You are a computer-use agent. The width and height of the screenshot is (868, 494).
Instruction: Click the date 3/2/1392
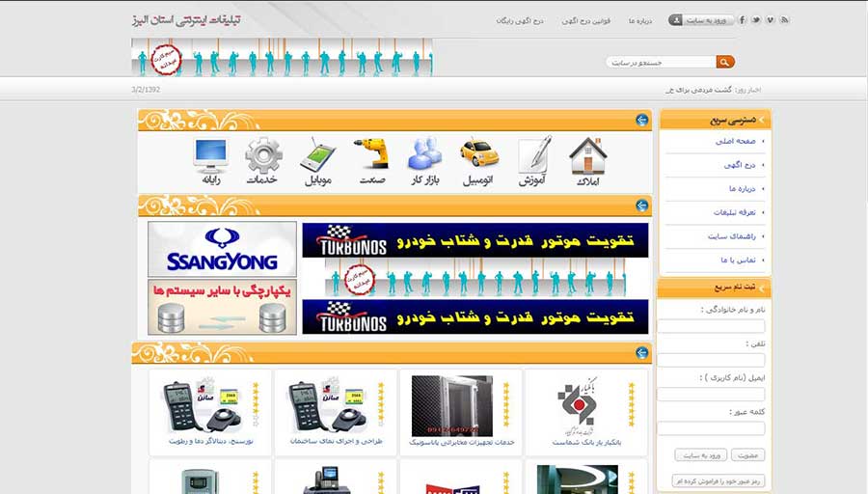(x=146, y=89)
